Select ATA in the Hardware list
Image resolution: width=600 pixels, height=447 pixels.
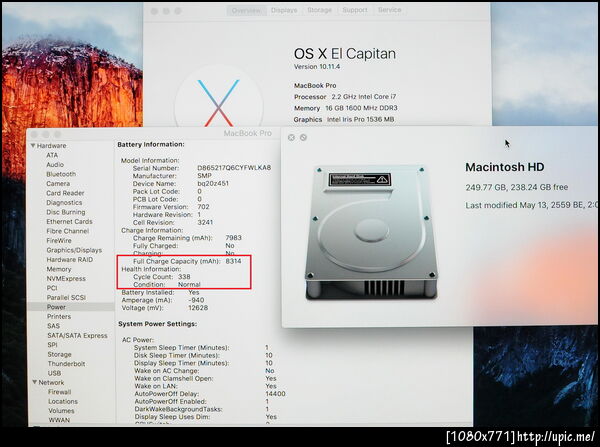(52, 155)
